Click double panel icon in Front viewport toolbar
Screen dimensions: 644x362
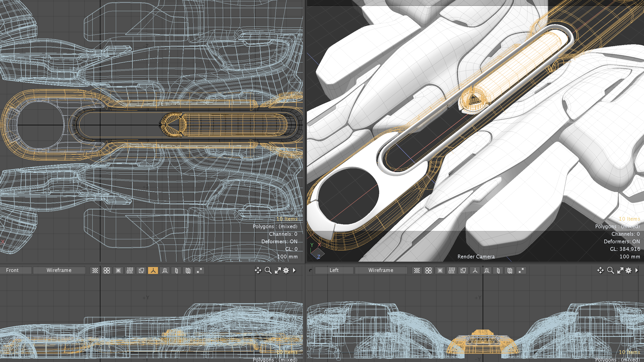coord(188,270)
